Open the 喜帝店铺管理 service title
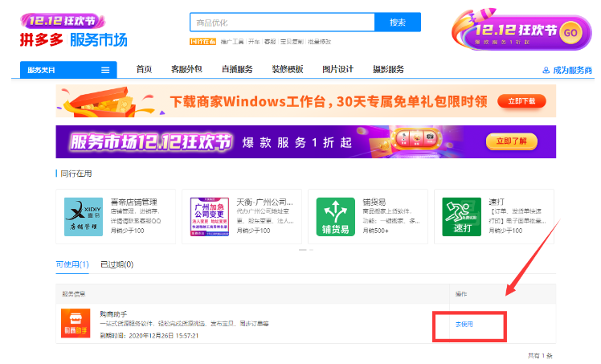Viewport: 601px width, 364px height. point(133,202)
